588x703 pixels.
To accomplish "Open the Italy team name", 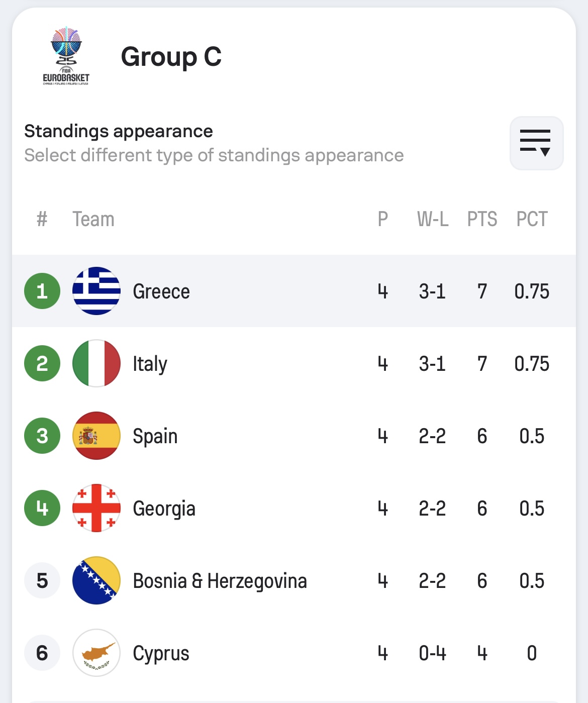I will click(150, 364).
